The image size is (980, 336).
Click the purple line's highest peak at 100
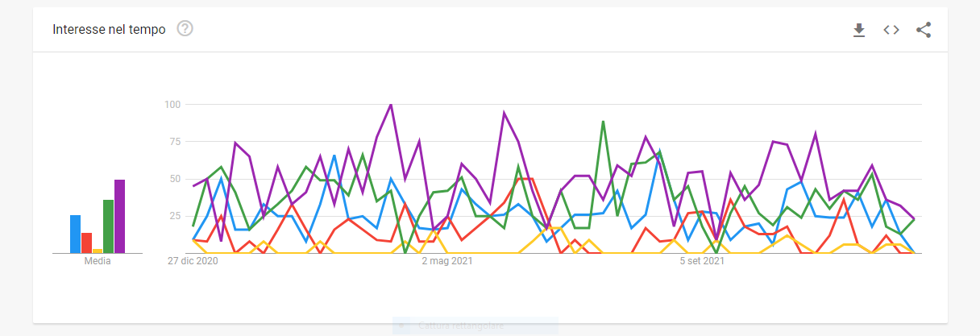pyautogui.click(x=391, y=105)
